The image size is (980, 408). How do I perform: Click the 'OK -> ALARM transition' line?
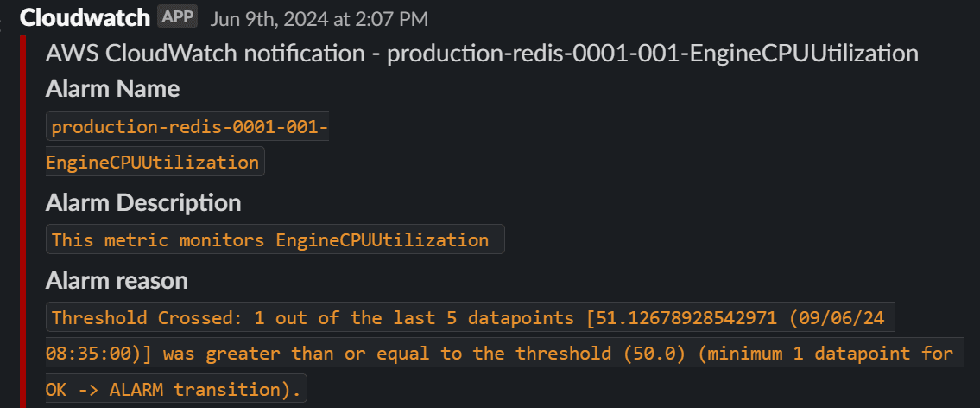(173, 389)
